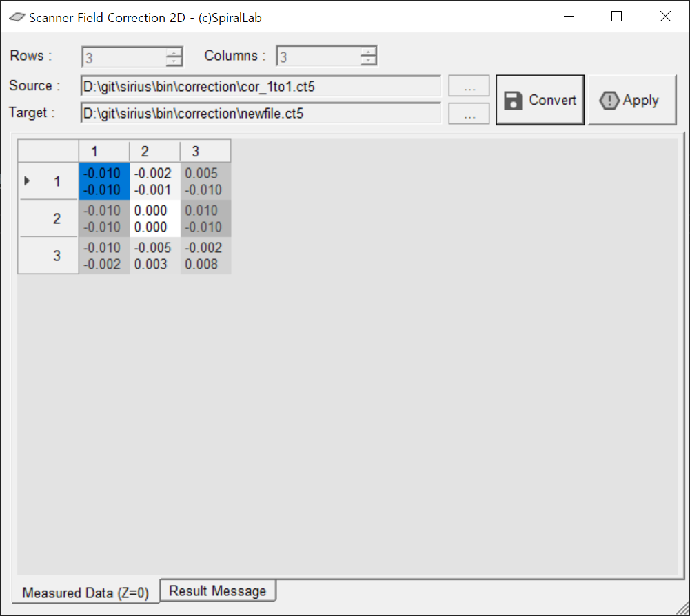The width and height of the screenshot is (690, 616).
Task: Click the application icon in title bar
Action: coord(17,17)
